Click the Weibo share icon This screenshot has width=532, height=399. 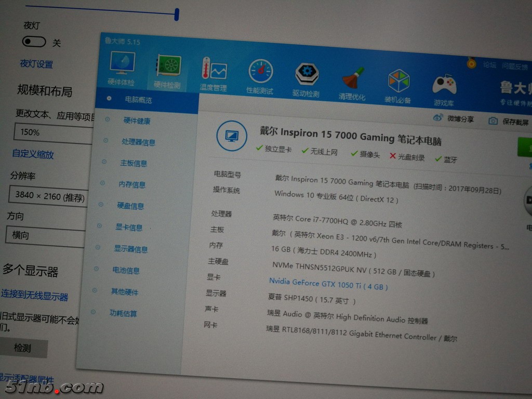(437, 117)
